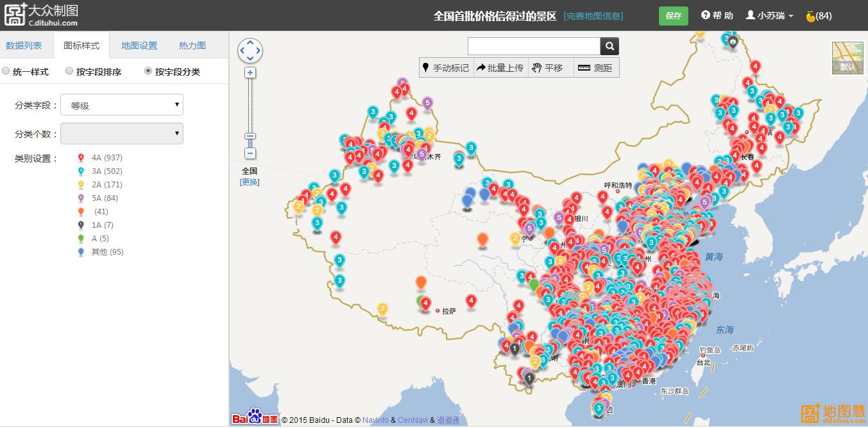Click the purple 5A legend pin icon
The width and height of the screenshot is (868, 428).
click(80, 198)
